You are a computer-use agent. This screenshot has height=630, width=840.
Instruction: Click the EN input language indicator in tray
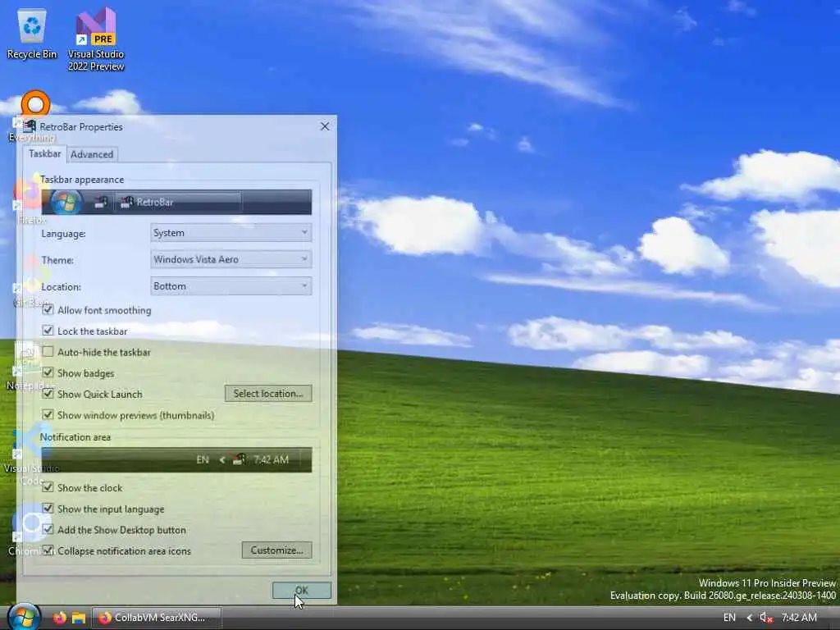[x=729, y=618]
